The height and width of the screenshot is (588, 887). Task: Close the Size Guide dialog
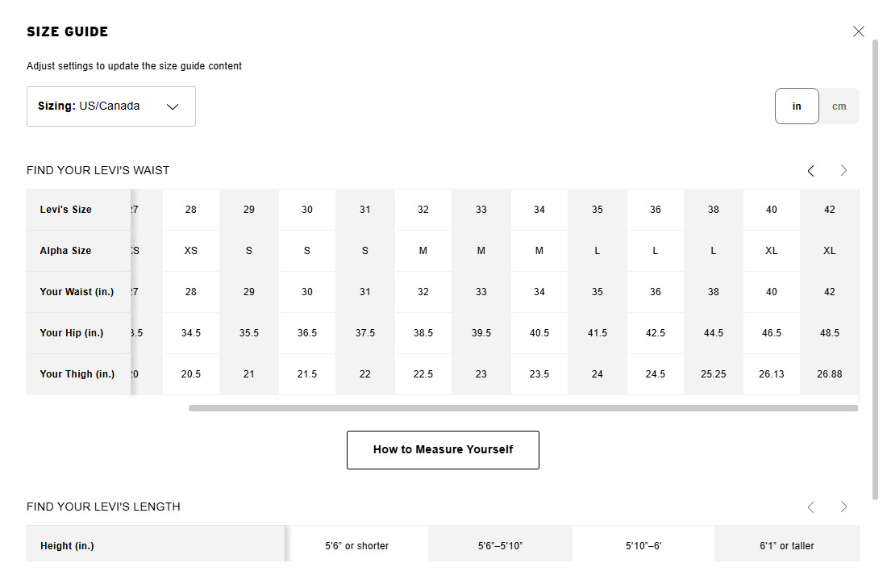pos(858,31)
